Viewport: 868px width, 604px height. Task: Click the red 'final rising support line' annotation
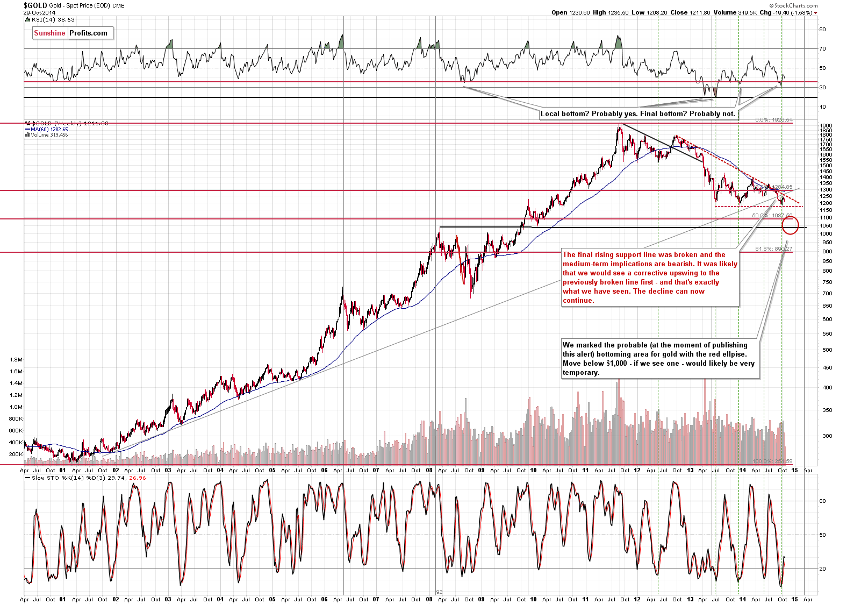650,278
